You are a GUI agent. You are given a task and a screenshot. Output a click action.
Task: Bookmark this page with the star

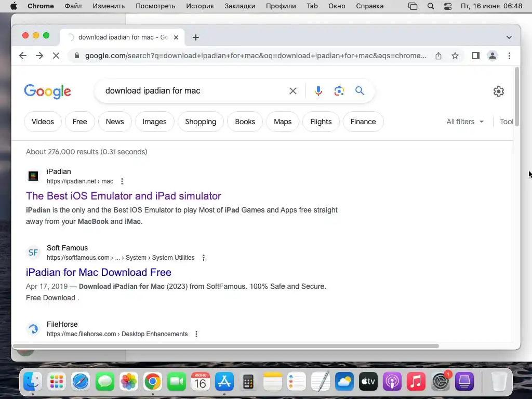coord(455,56)
